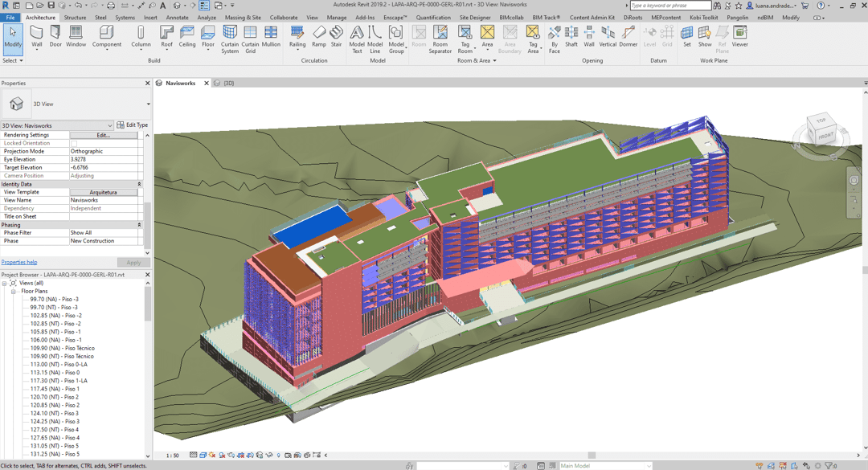Viewport: 868px width, 470px height.
Task: Click the Model Text tool
Action: 357,39
